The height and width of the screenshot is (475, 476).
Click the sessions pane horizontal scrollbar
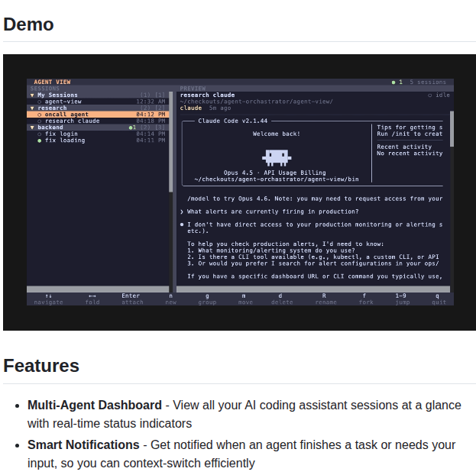pos(98,289)
